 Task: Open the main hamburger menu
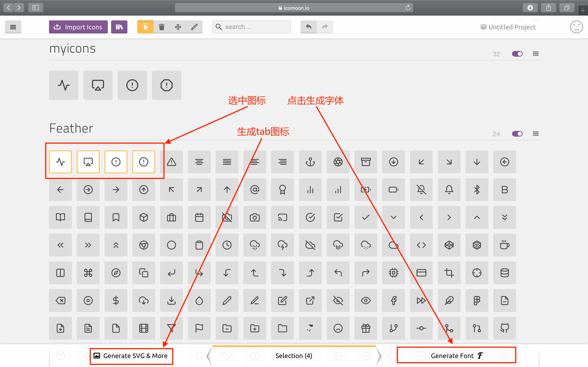(13, 27)
